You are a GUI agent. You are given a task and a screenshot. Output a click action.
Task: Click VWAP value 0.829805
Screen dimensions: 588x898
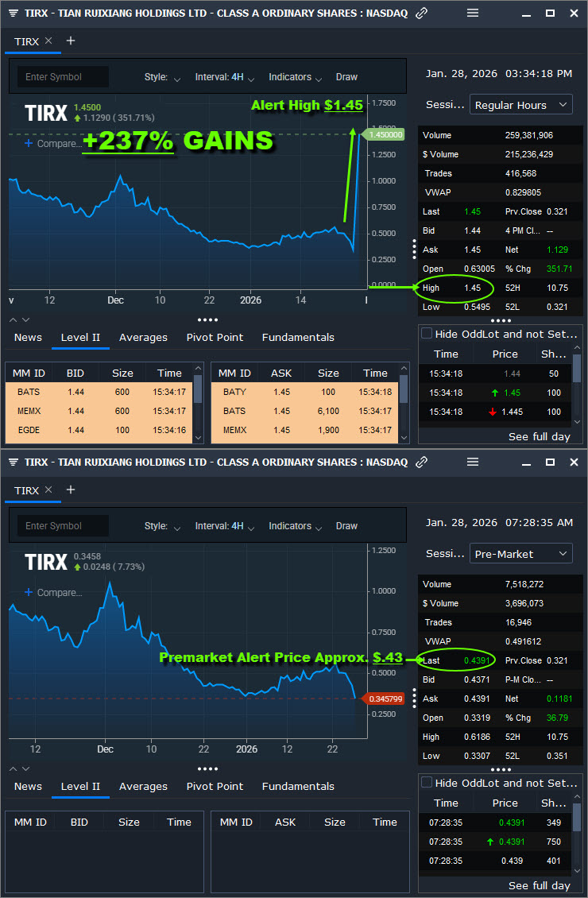click(523, 192)
